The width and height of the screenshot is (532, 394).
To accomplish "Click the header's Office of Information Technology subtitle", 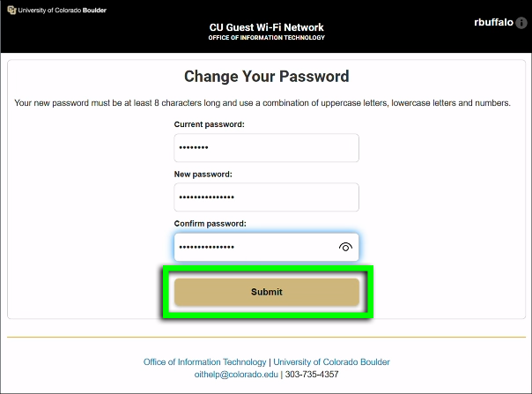I will tap(266, 38).
